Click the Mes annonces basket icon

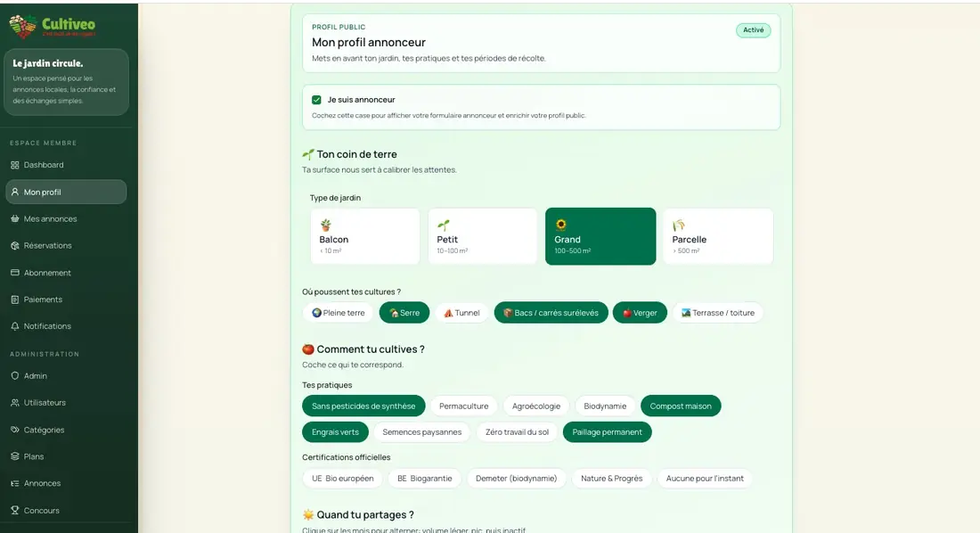(x=15, y=219)
